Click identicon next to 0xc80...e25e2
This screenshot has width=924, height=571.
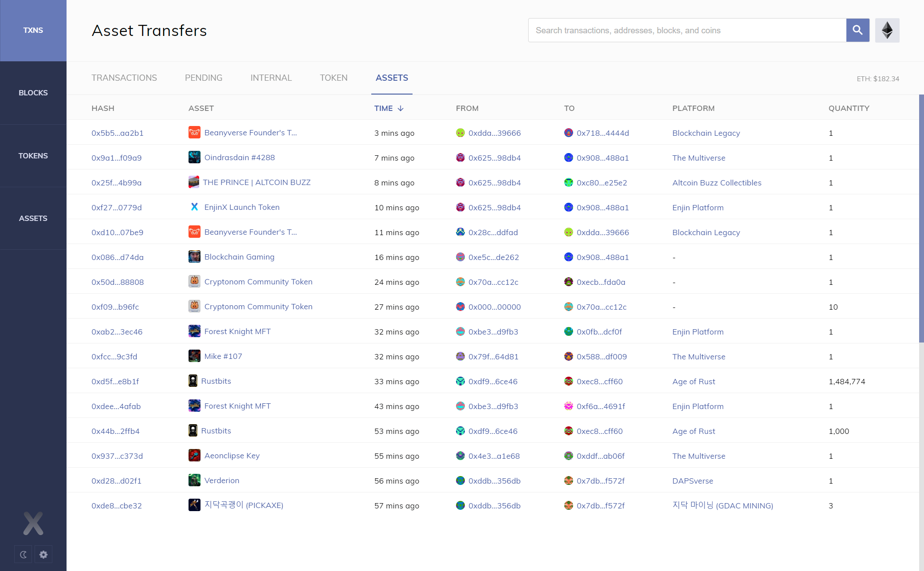569,182
